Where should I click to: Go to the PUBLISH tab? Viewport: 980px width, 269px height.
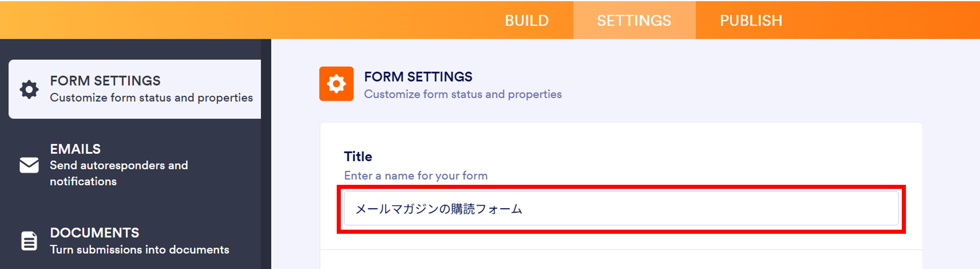coord(751,21)
